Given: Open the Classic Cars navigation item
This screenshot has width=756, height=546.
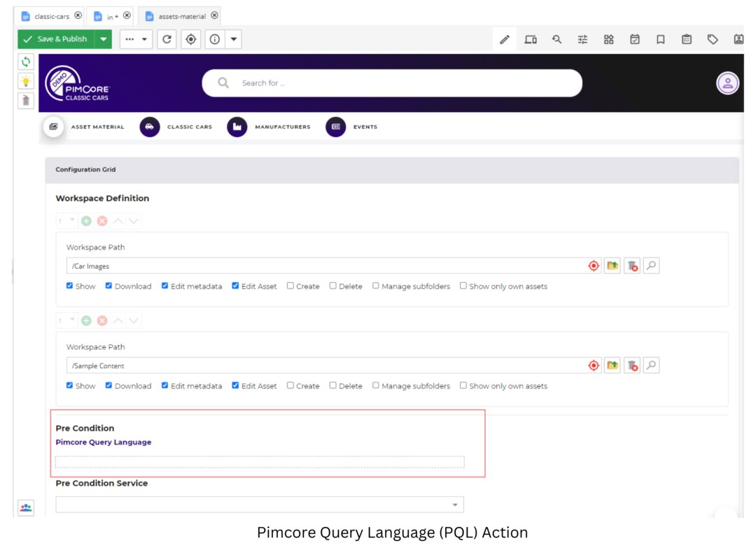Looking at the screenshot, I should (x=176, y=127).
